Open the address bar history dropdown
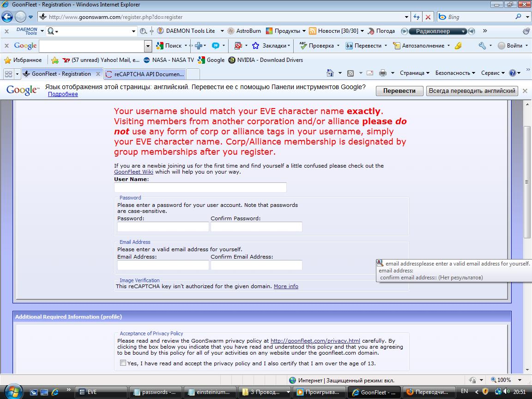 406,17
